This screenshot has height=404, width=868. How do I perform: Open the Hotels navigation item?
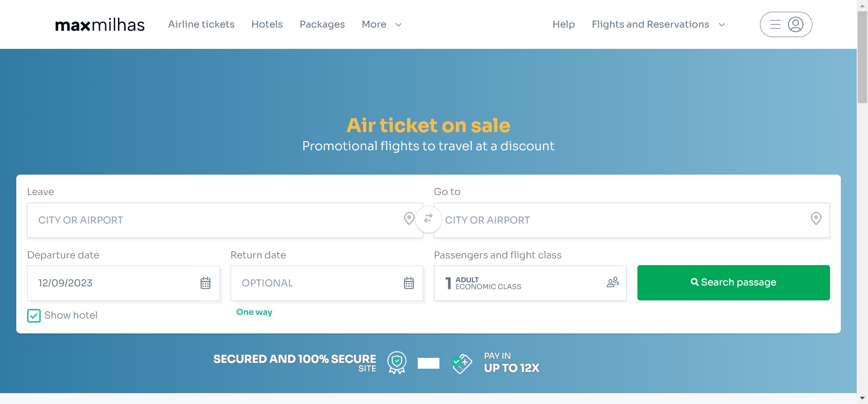click(267, 24)
